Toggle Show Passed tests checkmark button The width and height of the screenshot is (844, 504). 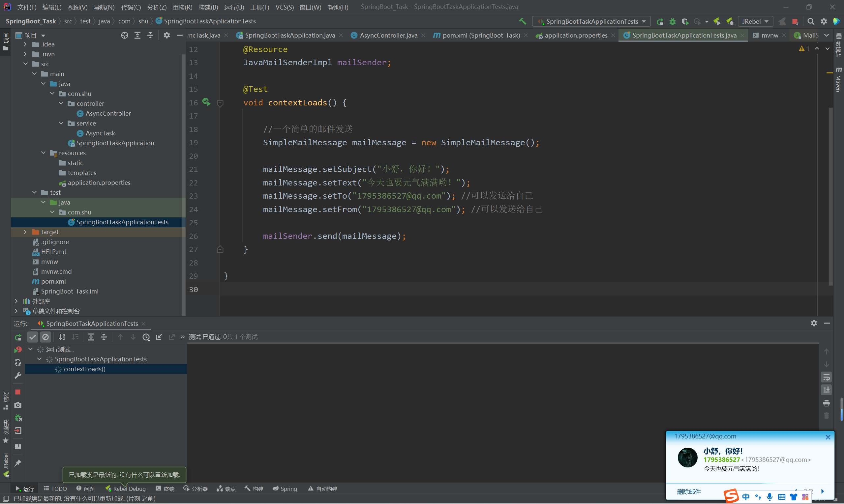point(33,337)
